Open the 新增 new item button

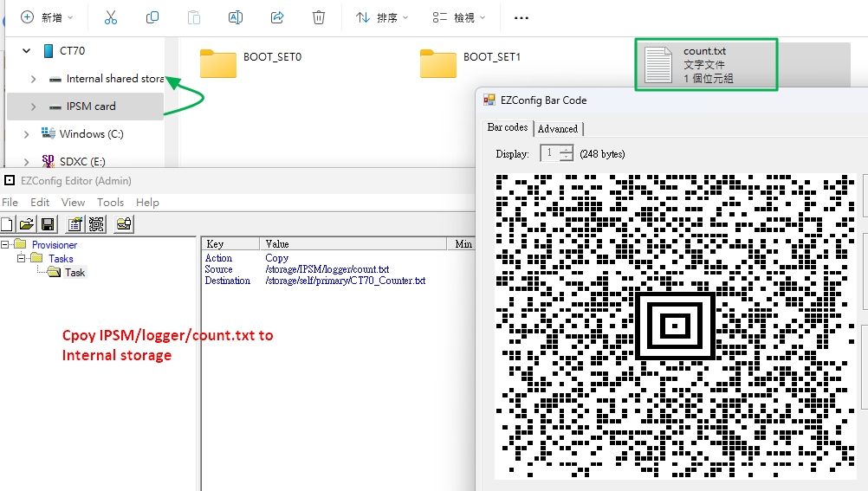[x=47, y=17]
